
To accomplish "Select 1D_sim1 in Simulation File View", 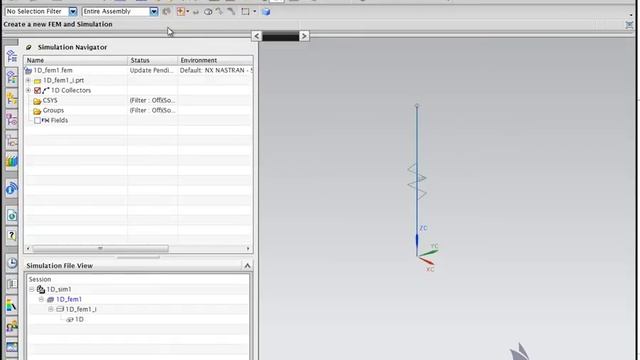I will [x=59, y=289].
